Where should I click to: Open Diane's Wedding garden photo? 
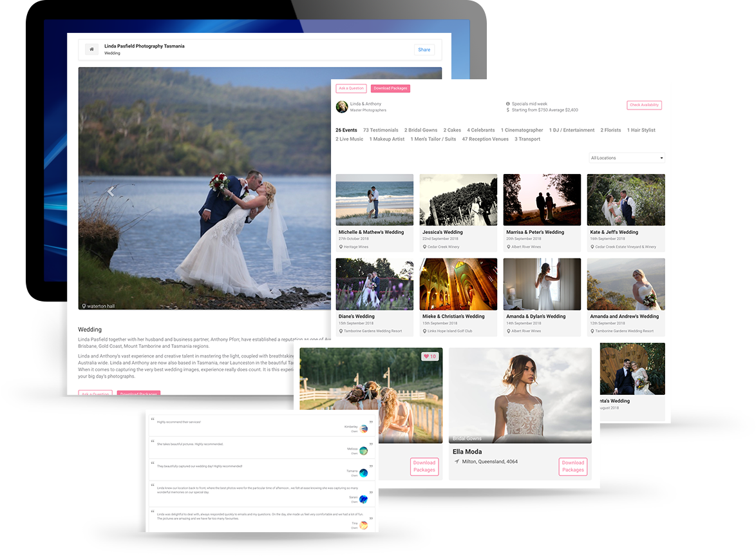(x=375, y=284)
